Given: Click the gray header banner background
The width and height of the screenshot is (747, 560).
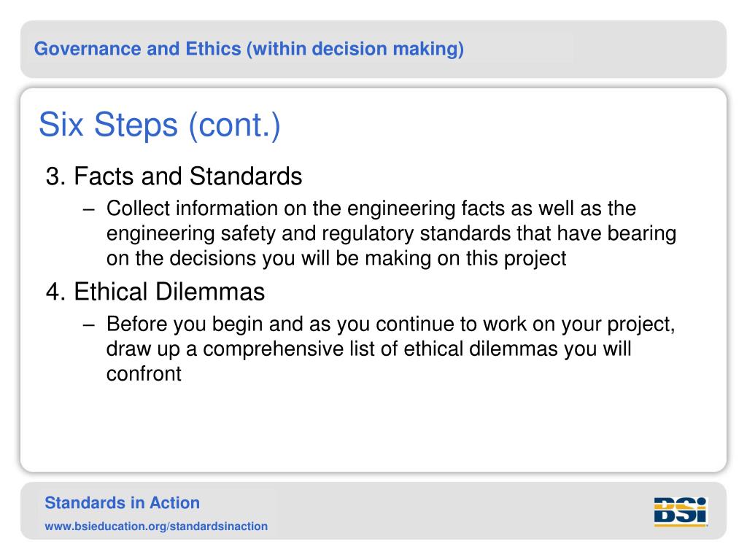Looking at the screenshot, I should point(595,49).
